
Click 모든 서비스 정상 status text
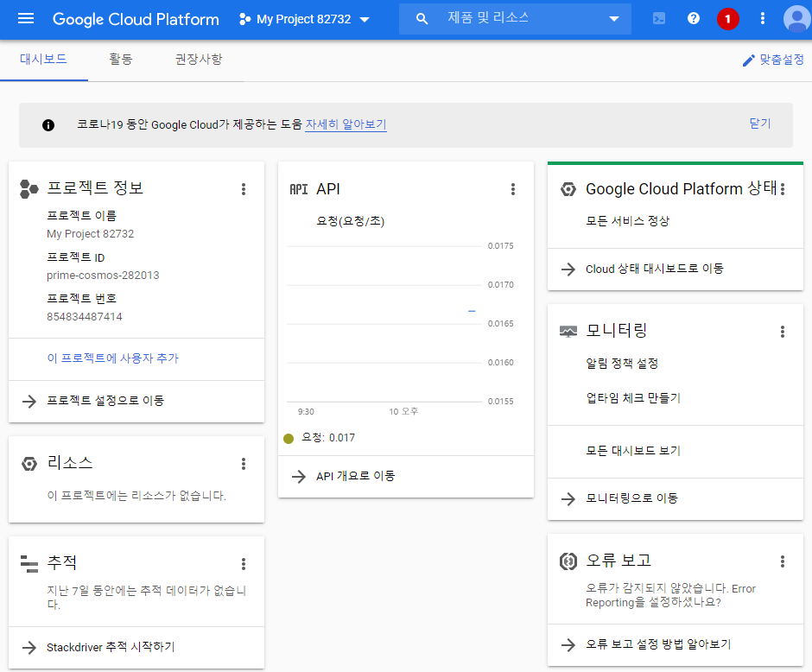pyautogui.click(x=627, y=220)
